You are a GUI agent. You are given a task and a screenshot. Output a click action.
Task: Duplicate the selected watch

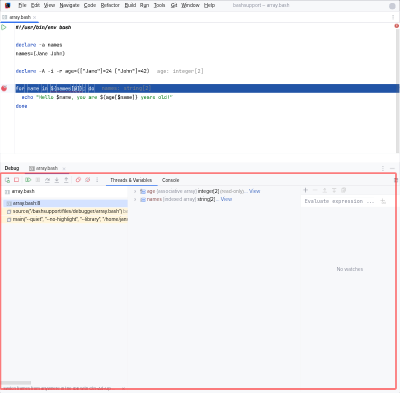(343, 190)
